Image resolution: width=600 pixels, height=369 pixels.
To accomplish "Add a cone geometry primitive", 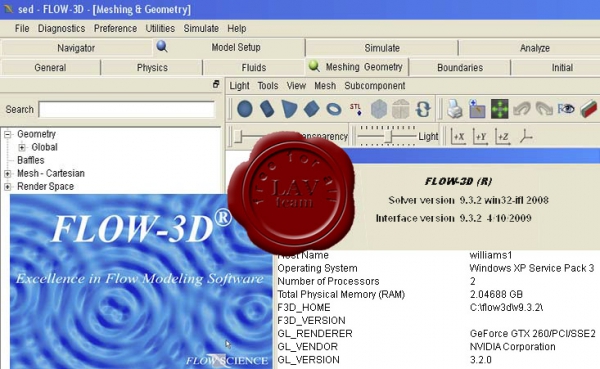I will pyautogui.click(x=289, y=109).
